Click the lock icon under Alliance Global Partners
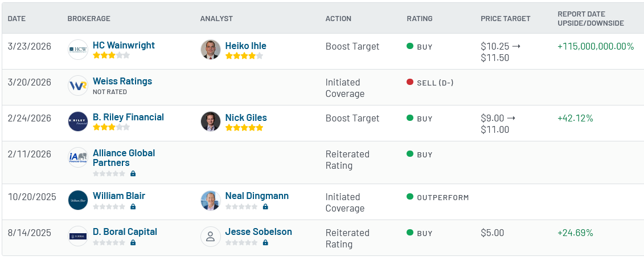 tap(133, 173)
